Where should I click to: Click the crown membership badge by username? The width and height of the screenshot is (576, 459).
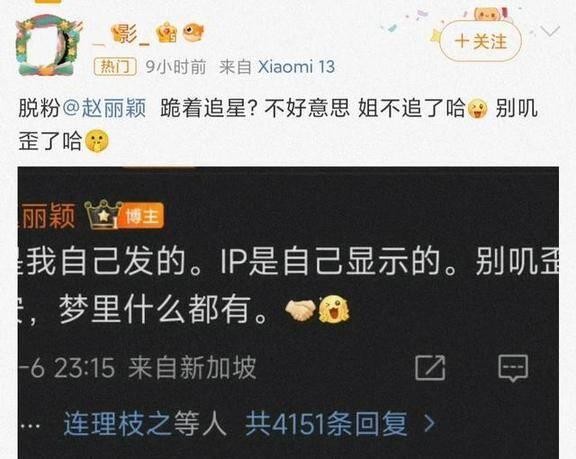click(166, 33)
